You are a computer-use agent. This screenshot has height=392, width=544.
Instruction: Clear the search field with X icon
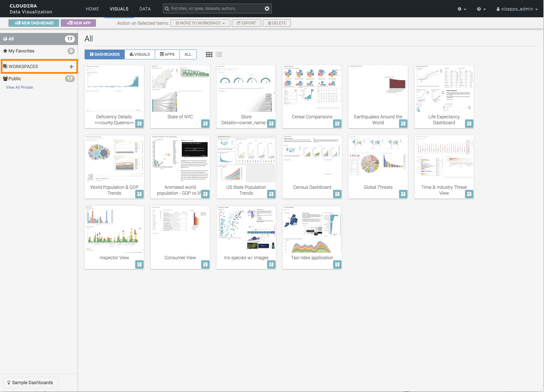pos(267,8)
